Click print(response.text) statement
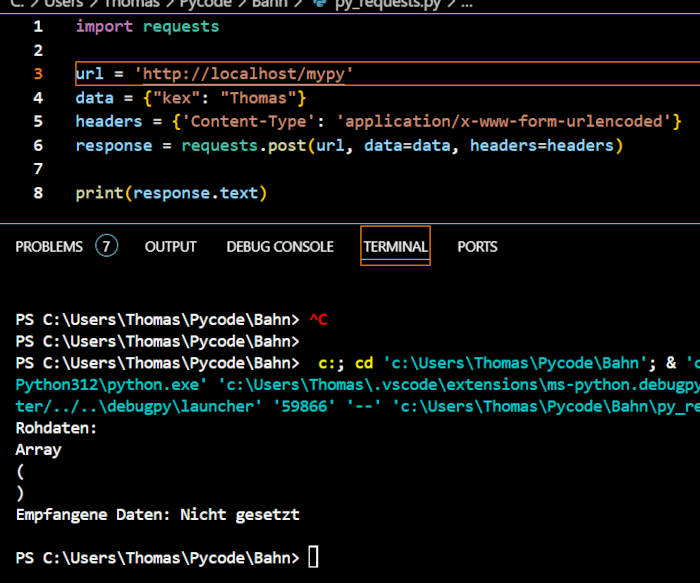Image resolution: width=700 pixels, height=583 pixels. [171, 193]
